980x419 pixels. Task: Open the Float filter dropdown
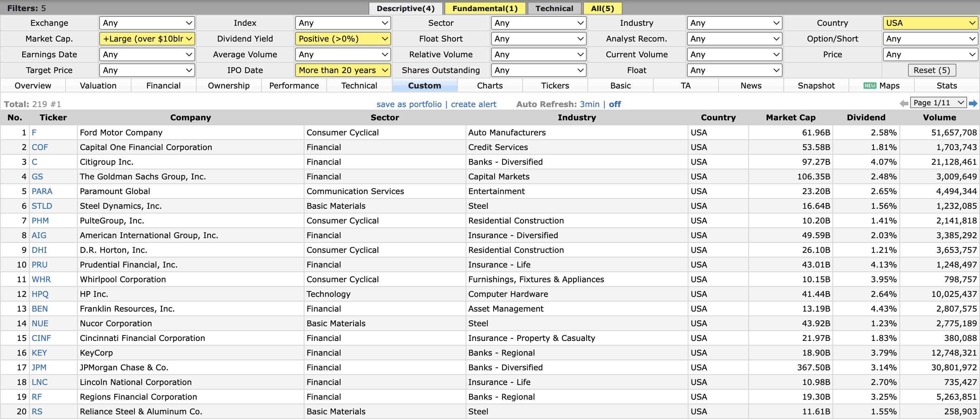point(734,70)
